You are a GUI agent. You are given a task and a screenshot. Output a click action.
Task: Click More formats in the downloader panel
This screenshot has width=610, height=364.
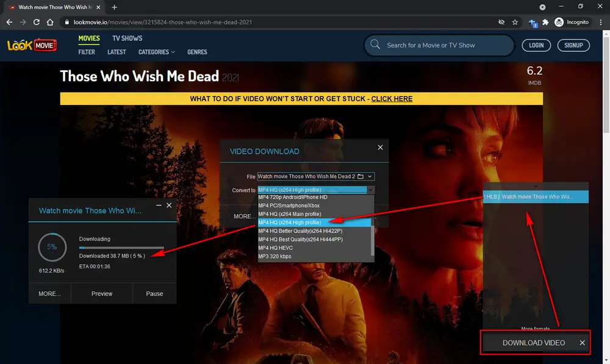click(x=536, y=329)
